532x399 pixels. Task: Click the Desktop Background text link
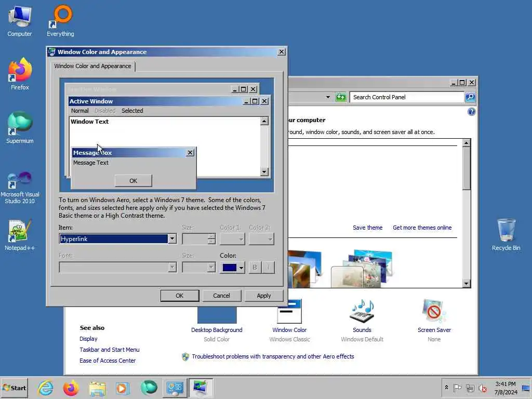(x=217, y=330)
